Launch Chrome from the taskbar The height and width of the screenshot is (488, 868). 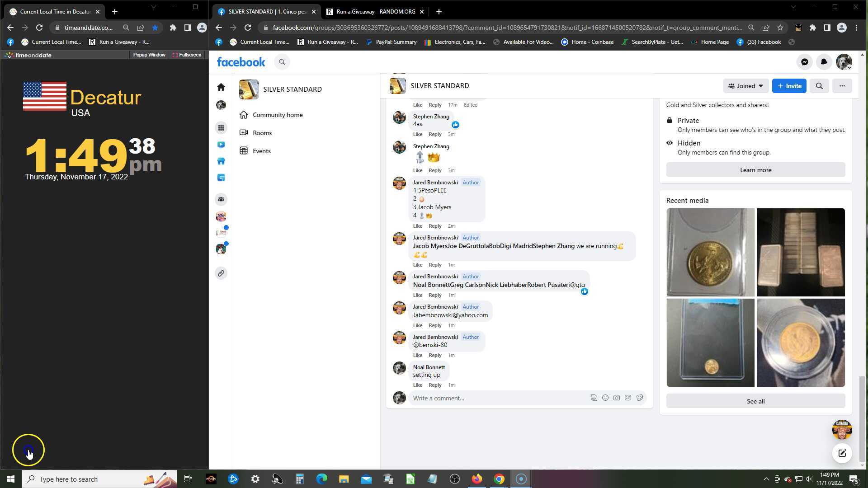pyautogui.click(x=499, y=479)
